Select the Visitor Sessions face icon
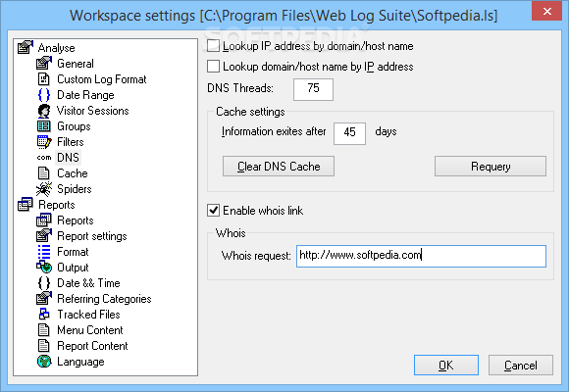The image size is (569, 392). pos(44,111)
